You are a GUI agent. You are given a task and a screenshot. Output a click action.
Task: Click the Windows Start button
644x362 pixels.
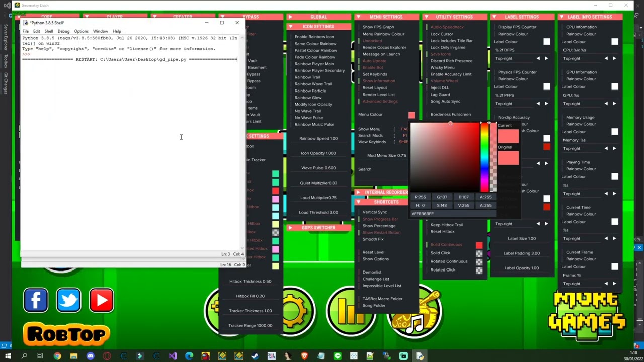[8, 356]
